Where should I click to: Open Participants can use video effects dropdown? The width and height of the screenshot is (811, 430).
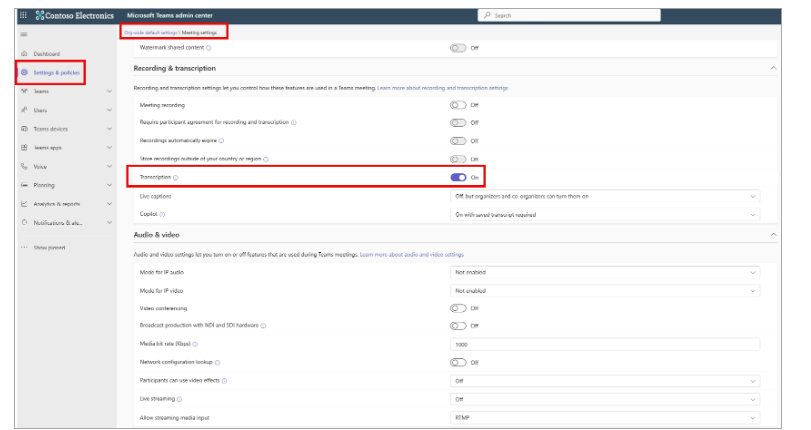(x=605, y=381)
